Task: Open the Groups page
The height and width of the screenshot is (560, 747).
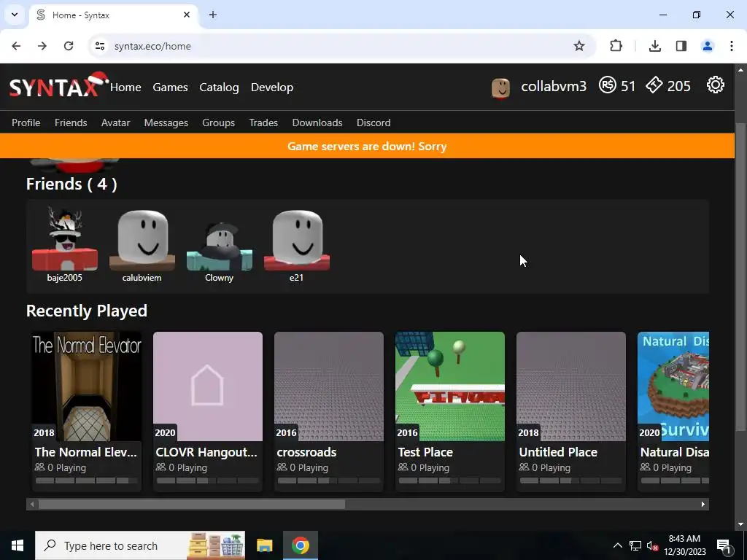Action: pyautogui.click(x=219, y=122)
